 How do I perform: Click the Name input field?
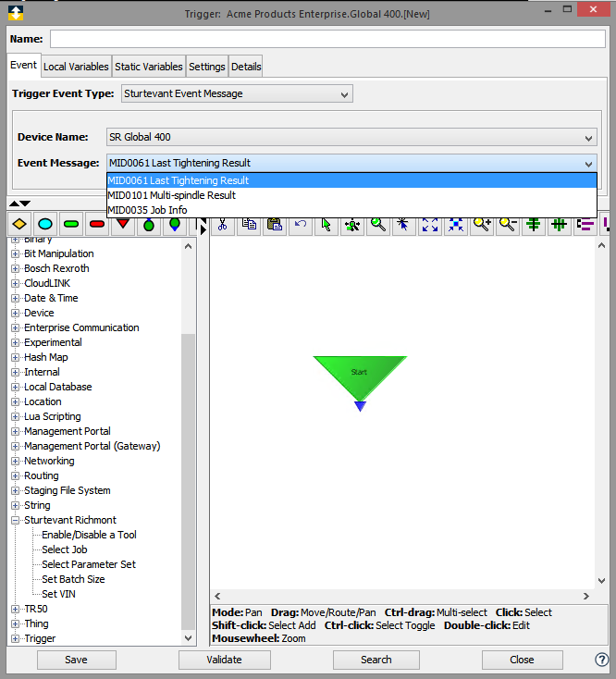[327, 39]
